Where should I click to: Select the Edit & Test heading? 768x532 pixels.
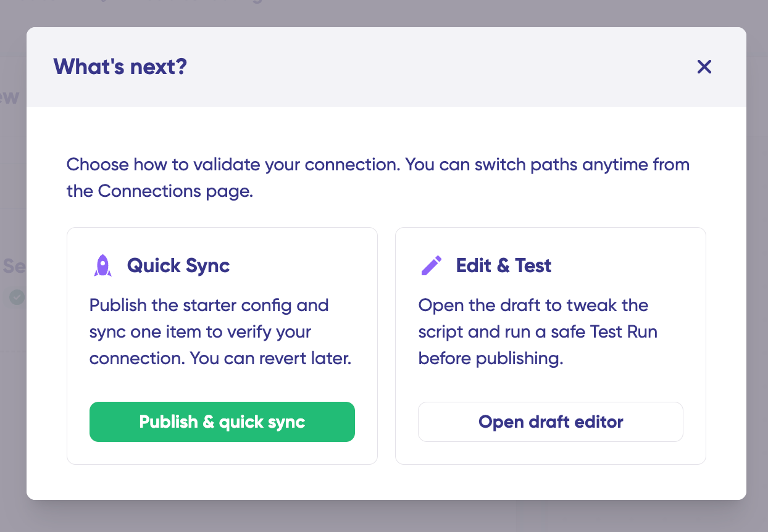tap(504, 266)
